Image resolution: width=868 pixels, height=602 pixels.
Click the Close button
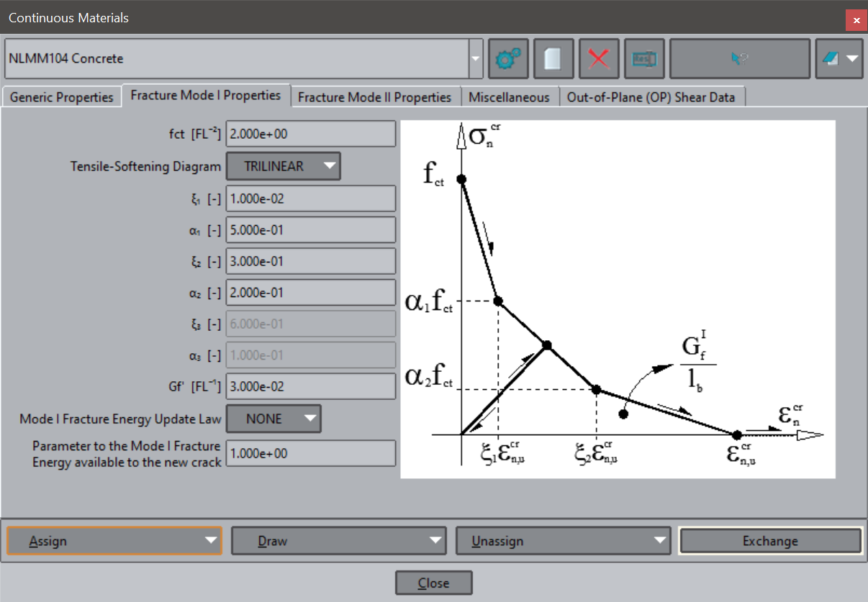433,583
